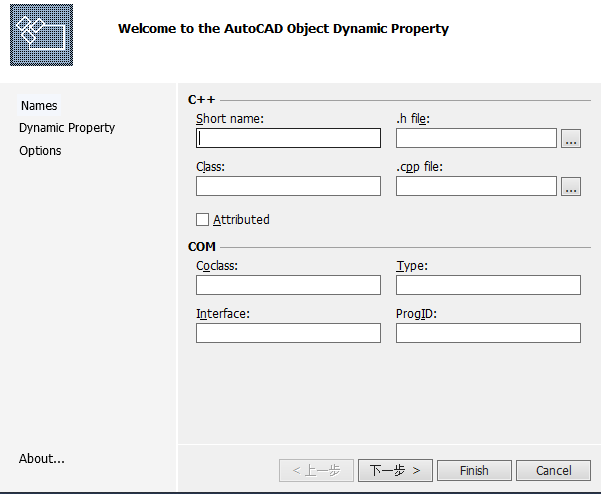Click the disabled 上一步 back button

point(316,470)
